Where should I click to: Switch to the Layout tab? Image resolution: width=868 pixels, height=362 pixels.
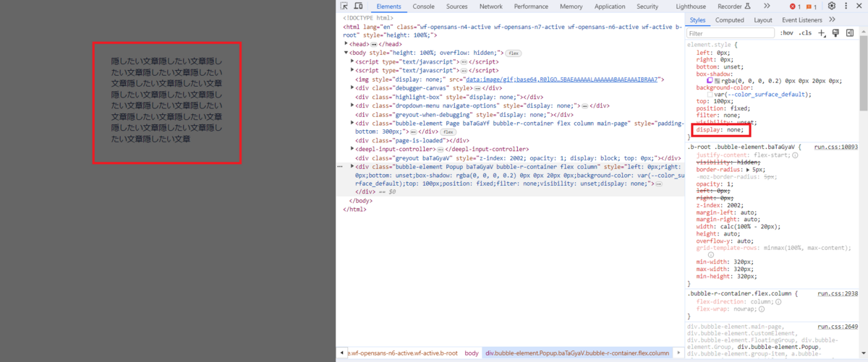(x=763, y=20)
